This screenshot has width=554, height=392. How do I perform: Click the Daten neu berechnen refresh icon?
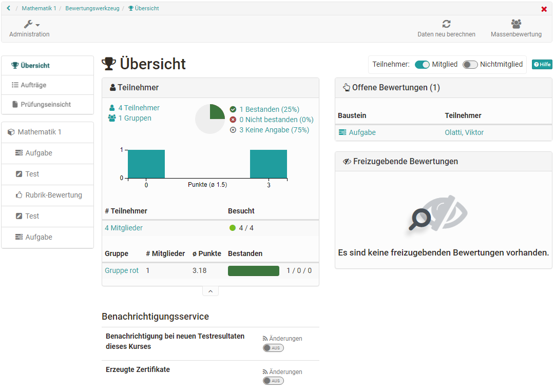click(446, 24)
